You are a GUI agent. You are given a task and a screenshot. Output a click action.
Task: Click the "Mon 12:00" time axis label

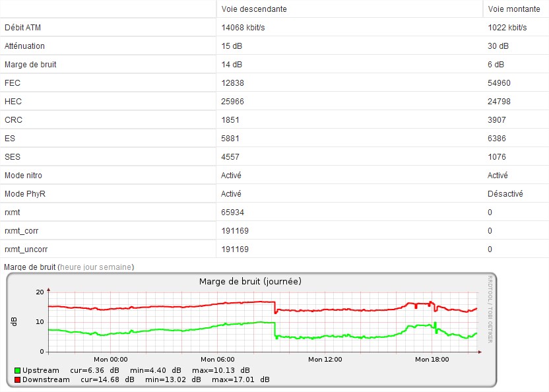[325, 360]
